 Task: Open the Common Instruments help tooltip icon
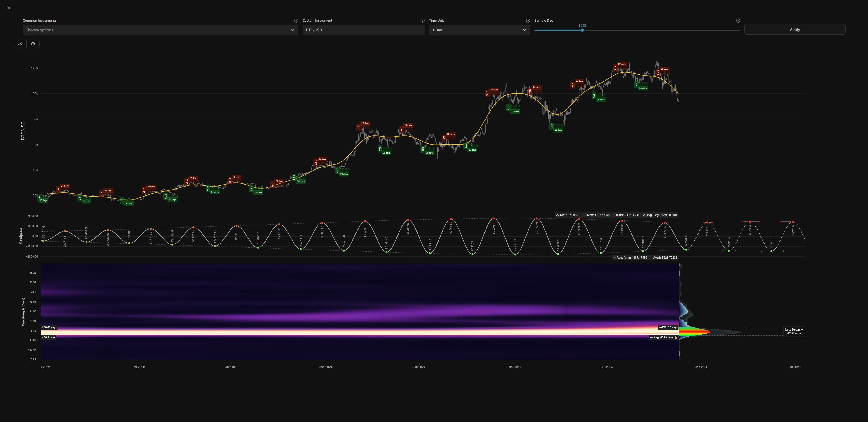coord(296,21)
